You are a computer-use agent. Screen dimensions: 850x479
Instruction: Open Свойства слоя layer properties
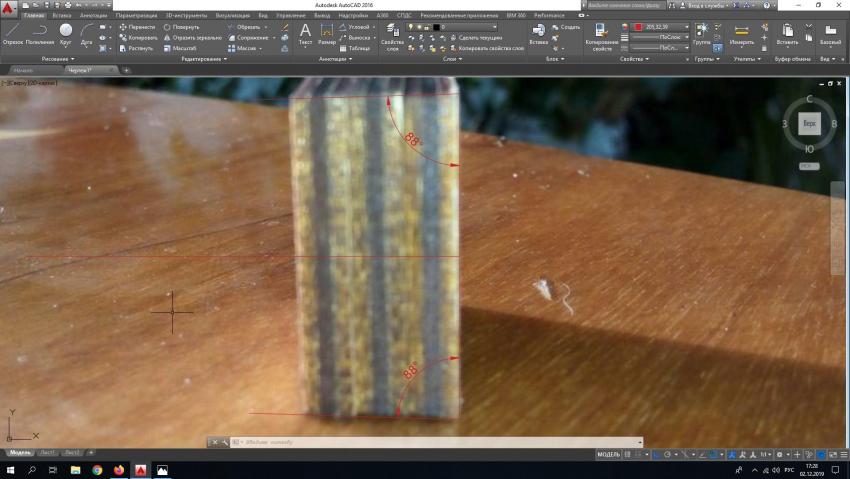tap(392, 39)
